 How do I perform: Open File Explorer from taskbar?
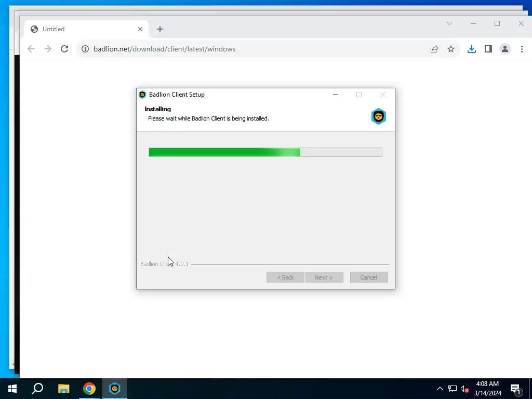pyautogui.click(x=63, y=389)
